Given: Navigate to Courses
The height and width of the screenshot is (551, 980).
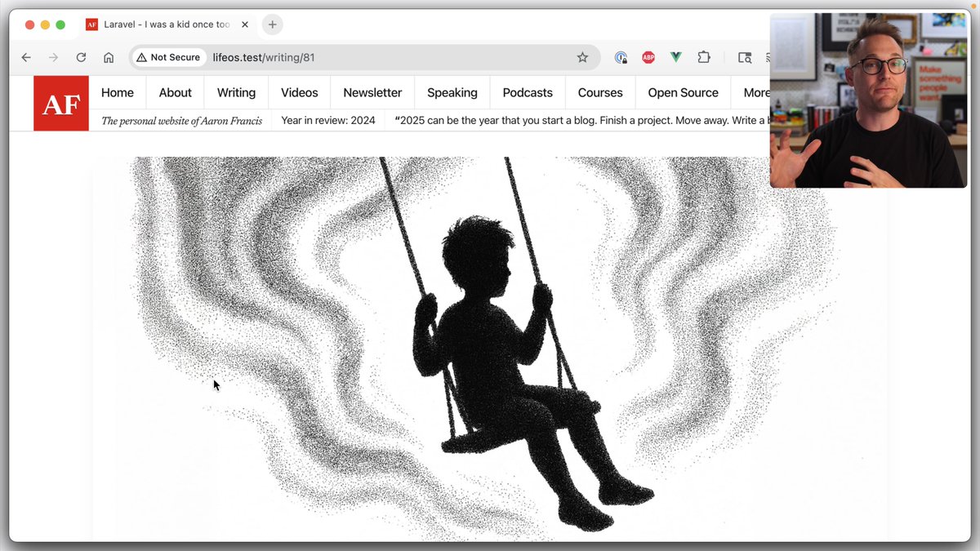Looking at the screenshot, I should pos(600,92).
